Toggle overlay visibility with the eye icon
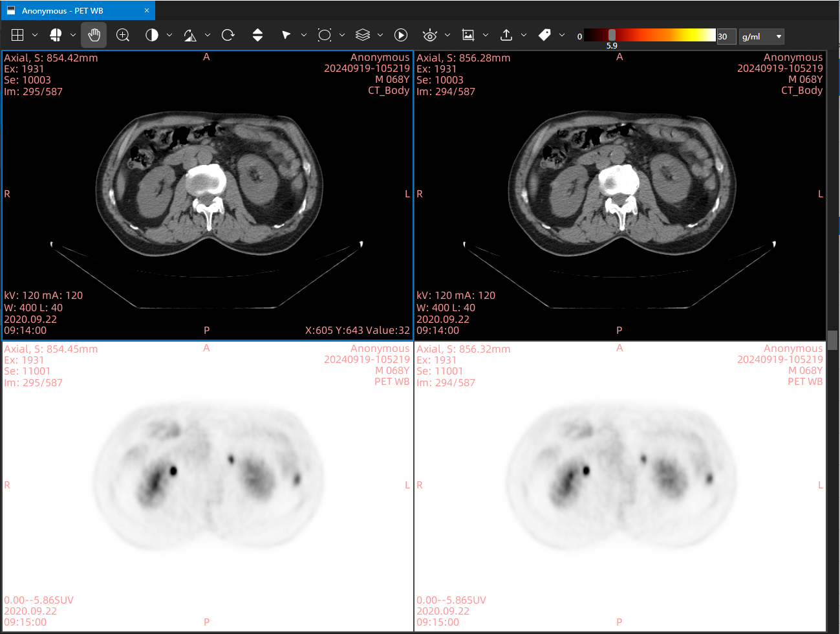Image resolution: width=840 pixels, height=634 pixels. pyautogui.click(x=429, y=35)
